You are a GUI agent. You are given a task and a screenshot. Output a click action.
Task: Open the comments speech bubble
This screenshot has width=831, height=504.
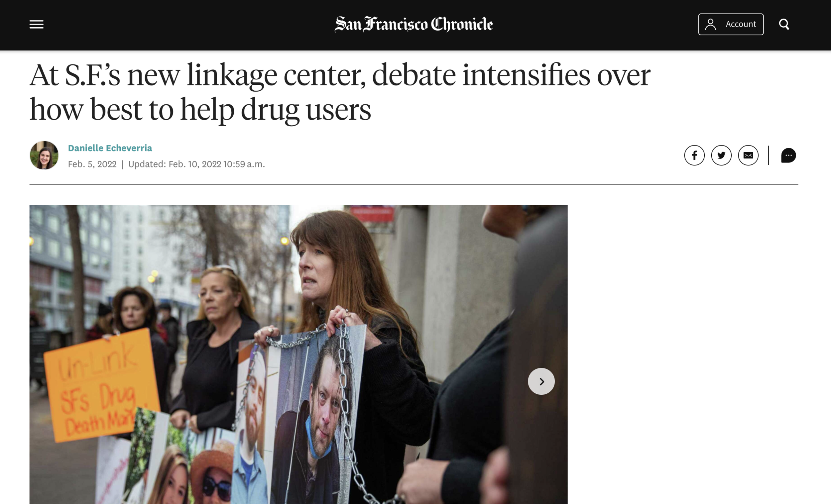coord(788,155)
